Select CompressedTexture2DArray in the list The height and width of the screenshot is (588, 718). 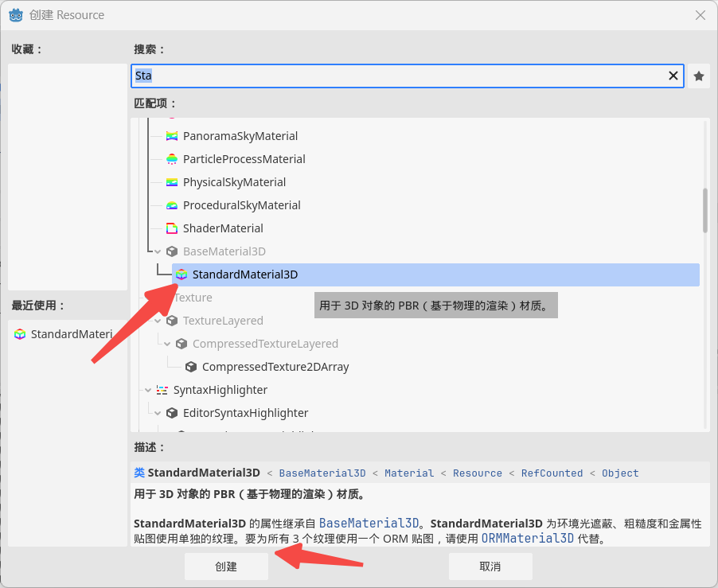pyautogui.click(x=275, y=367)
